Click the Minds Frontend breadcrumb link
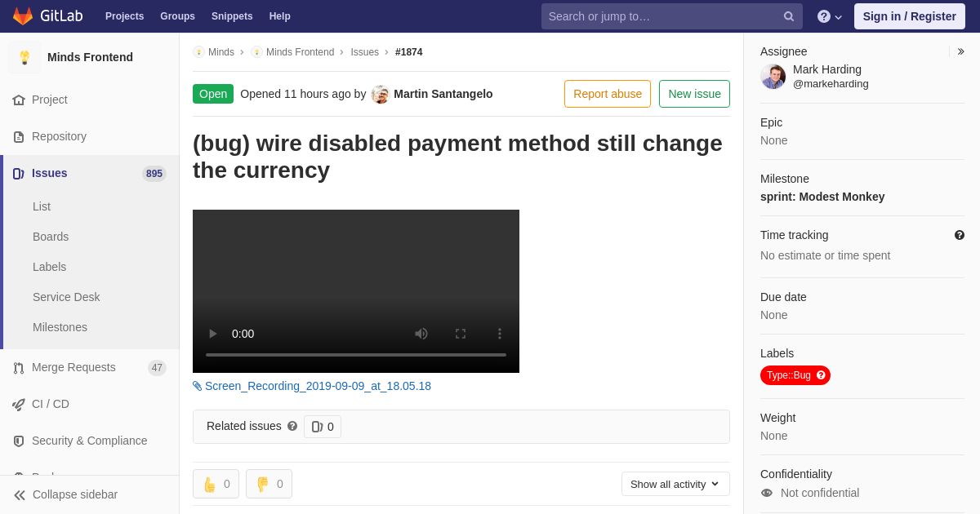980x514 pixels. (x=300, y=52)
